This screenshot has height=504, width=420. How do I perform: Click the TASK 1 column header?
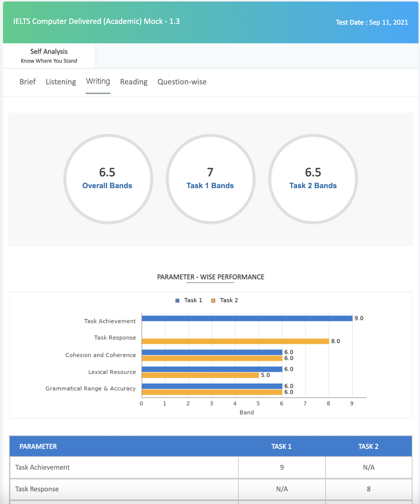(282, 447)
